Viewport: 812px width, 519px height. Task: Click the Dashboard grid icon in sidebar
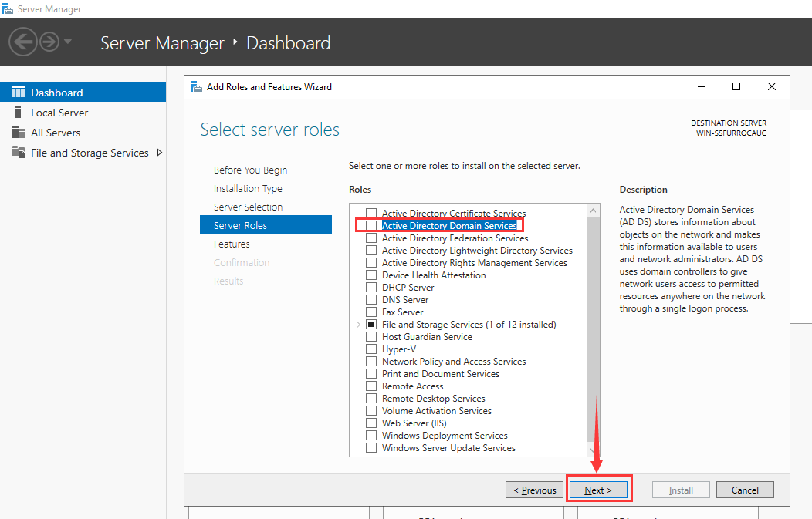19,93
